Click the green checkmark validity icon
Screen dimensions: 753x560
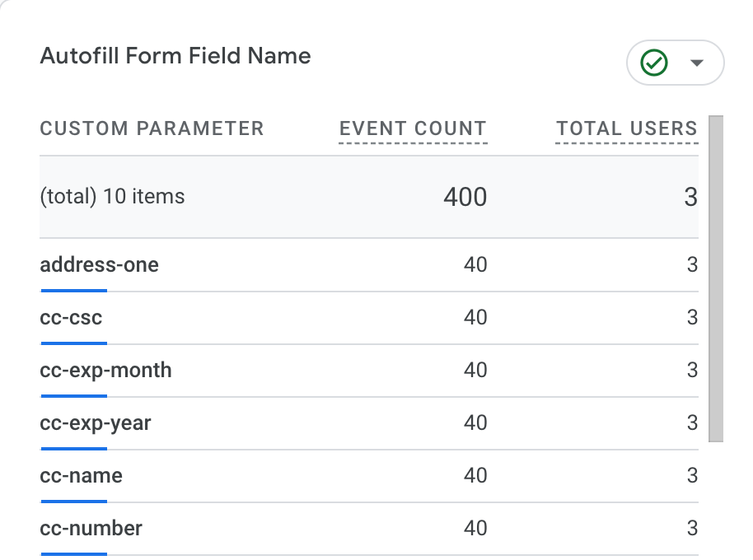point(653,63)
